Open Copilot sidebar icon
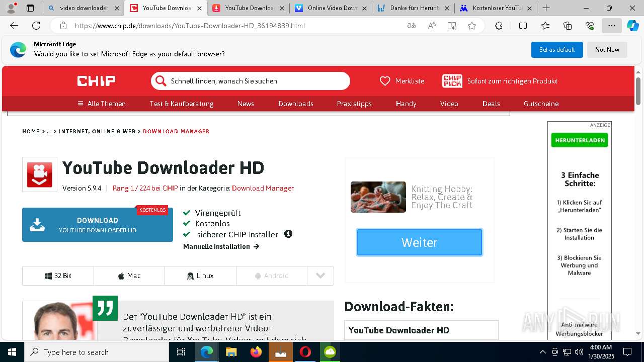 [x=632, y=26]
